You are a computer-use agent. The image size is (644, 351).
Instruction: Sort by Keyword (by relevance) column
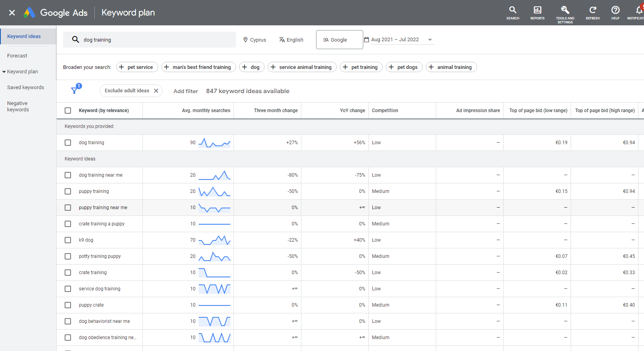coord(103,111)
